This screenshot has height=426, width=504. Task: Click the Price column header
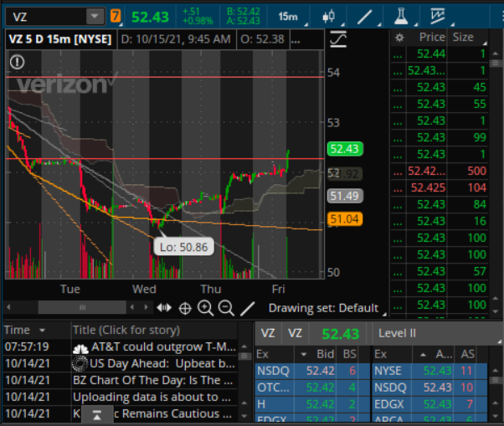(432, 38)
